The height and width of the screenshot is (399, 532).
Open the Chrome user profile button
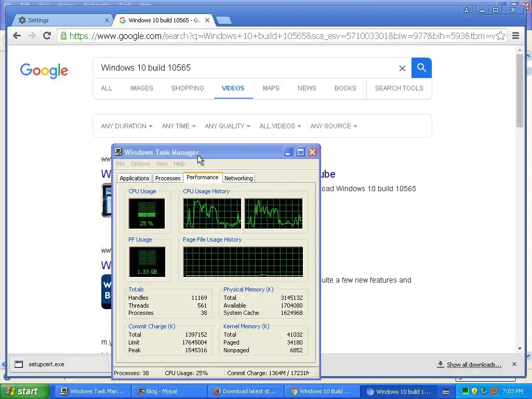coord(467,10)
